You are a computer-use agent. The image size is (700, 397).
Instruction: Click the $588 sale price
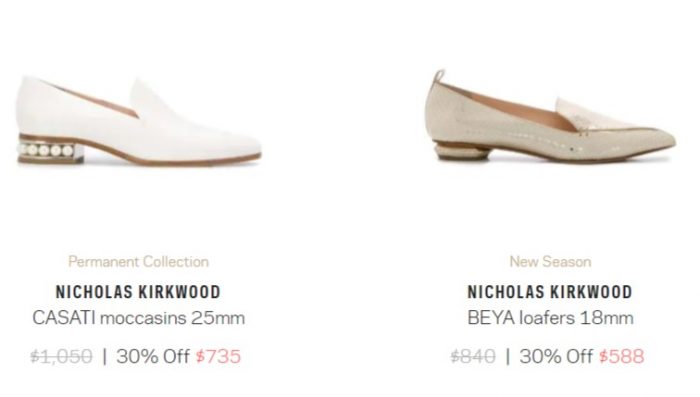tap(622, 357)
